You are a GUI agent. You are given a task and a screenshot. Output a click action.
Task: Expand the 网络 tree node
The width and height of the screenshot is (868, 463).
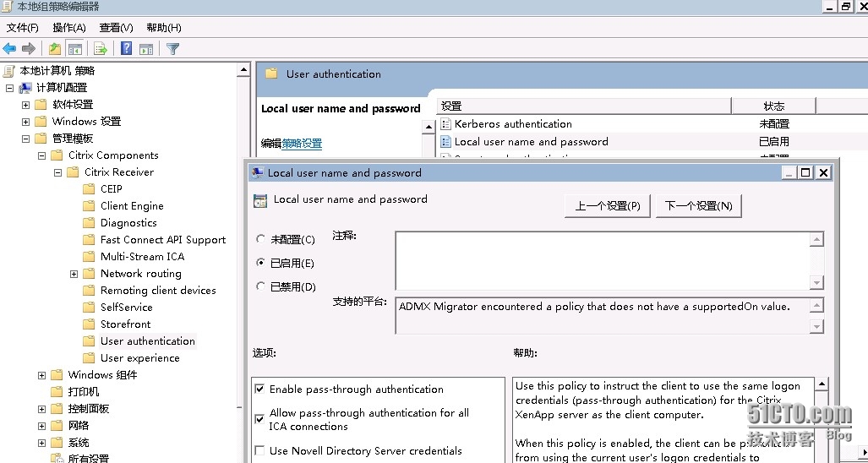pos(41,426)
